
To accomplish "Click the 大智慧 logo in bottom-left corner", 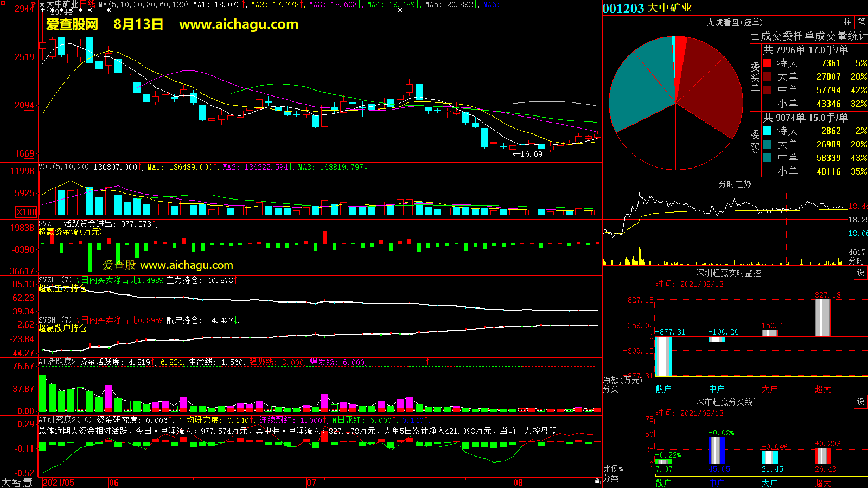I will click(x=17, y=483).
